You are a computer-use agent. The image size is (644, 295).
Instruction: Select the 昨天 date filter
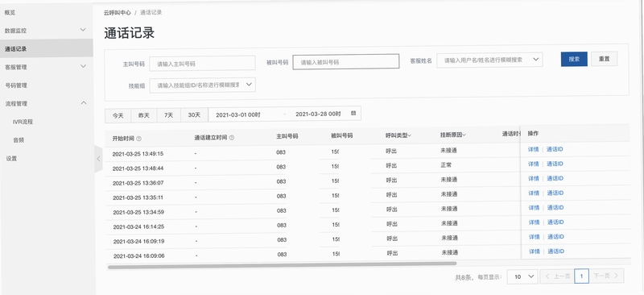coord(144,115)
